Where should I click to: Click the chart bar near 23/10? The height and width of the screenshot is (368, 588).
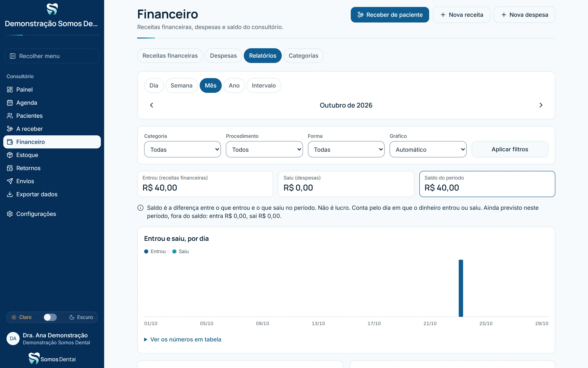461,288
